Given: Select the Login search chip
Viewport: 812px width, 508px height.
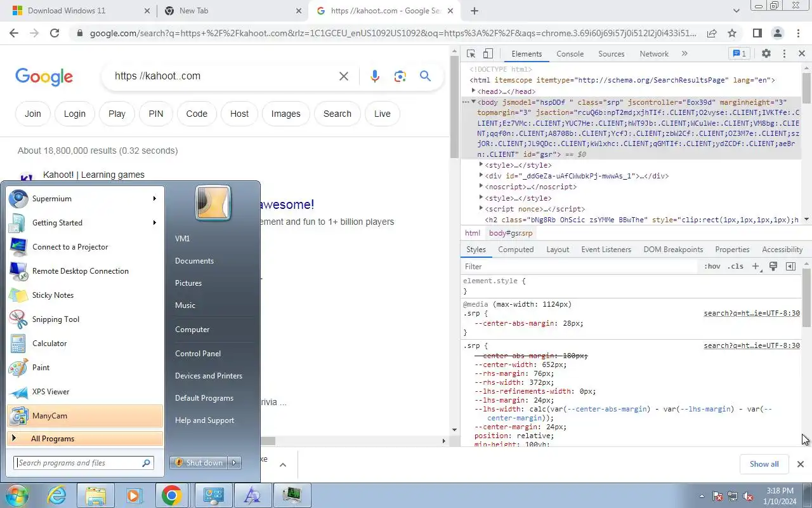Looking at the screenshot, I should [74, 114].
